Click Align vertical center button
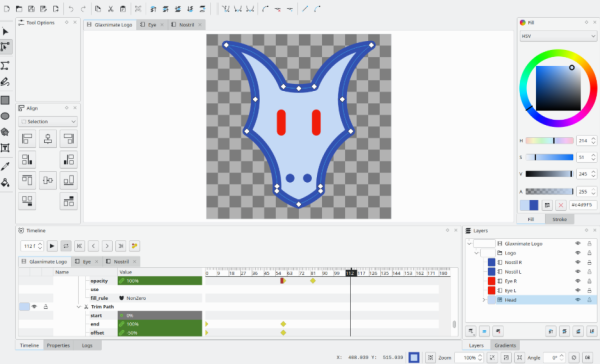Image resolution: width=600 pixels, height=364 pixels. click(x=48, y=180)
